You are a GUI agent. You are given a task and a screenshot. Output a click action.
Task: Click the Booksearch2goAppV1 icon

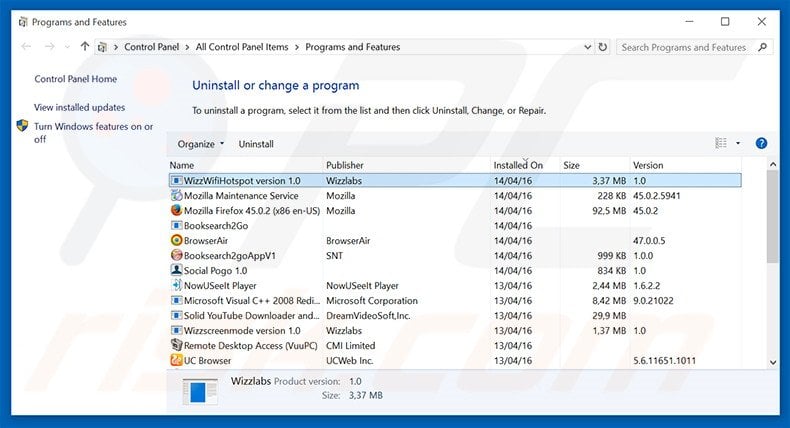[x=176, y=255]
